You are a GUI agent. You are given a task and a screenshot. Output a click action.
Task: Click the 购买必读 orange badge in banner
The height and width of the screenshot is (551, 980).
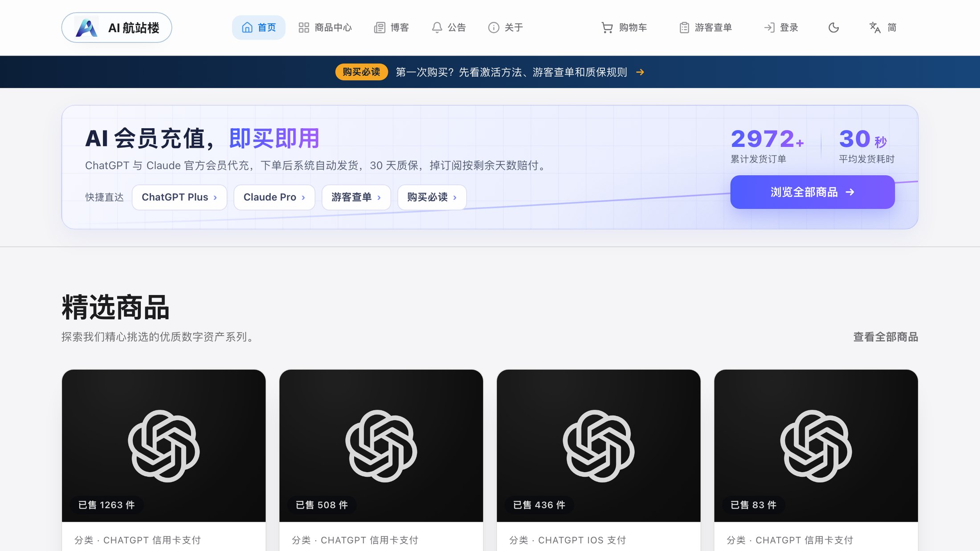tap(361, 72)
